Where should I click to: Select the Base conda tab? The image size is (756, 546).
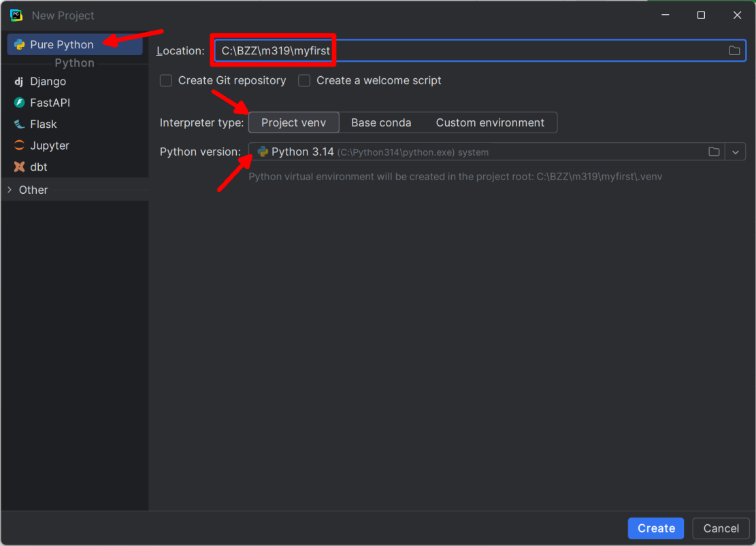pyautogui.click(x=381, y=122)
